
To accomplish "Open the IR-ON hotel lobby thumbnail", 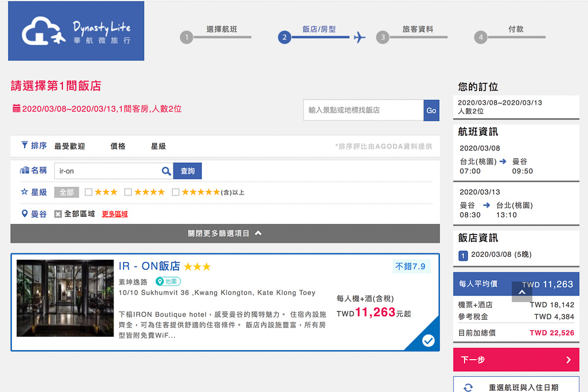I will 65,299.
